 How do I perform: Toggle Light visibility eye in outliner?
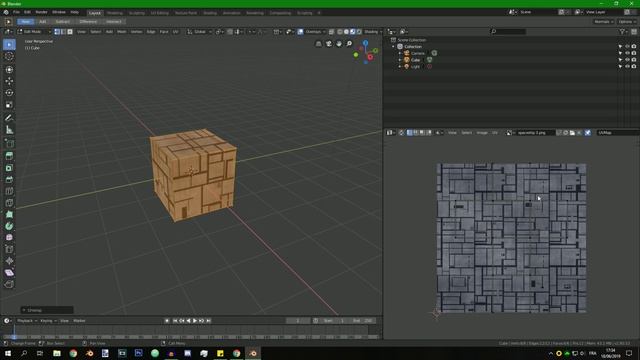(x=627, y=66)
